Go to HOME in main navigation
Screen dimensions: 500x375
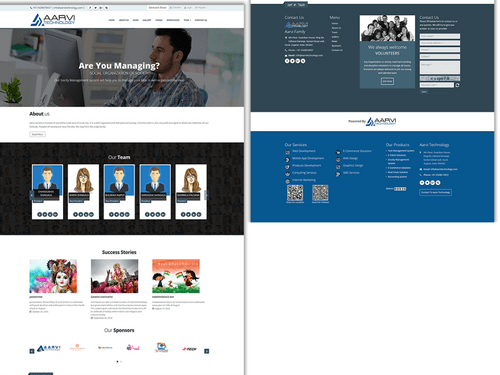112,20
